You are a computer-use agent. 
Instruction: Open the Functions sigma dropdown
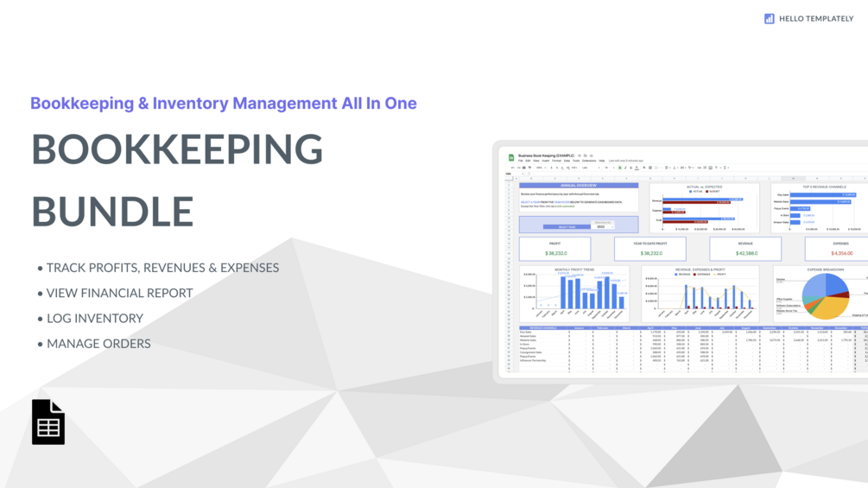725,168
